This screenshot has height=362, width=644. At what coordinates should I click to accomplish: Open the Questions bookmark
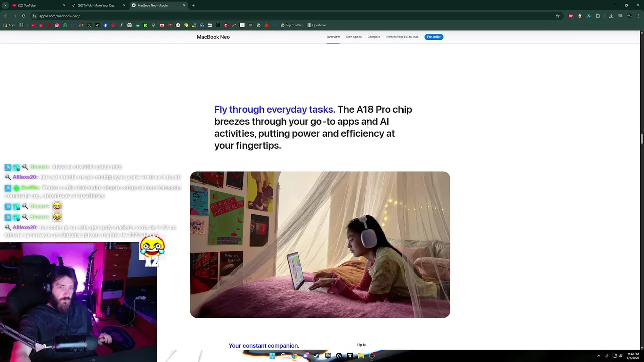[316, 25]
